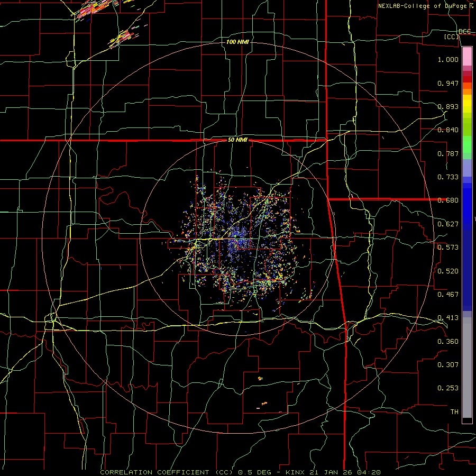The image size is (476, 476).
Task: Click the NEXLAB-College of DuPage header text
Action: [x=425, y=6]
